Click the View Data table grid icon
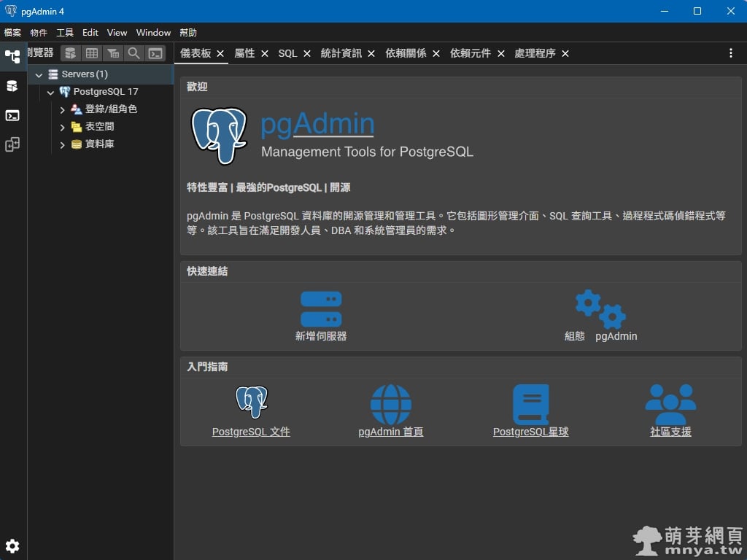The image size is (747, 560). (x=92, y=53)
